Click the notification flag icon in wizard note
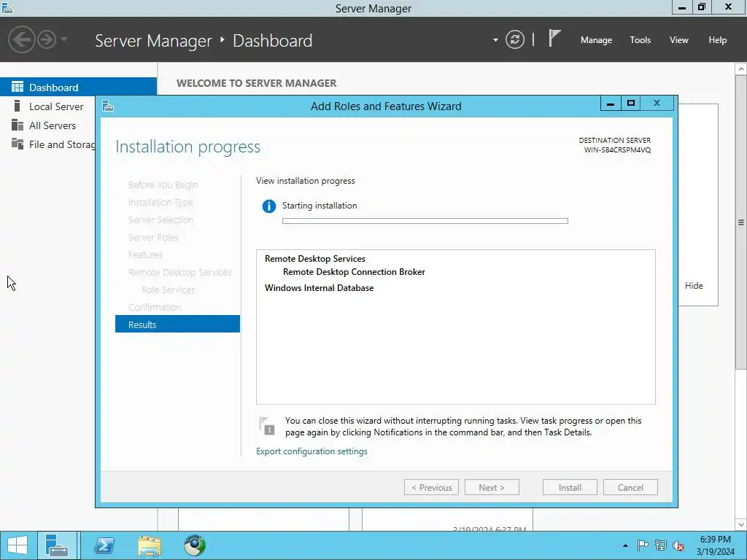The image size is (747, 560). [267, 426]
